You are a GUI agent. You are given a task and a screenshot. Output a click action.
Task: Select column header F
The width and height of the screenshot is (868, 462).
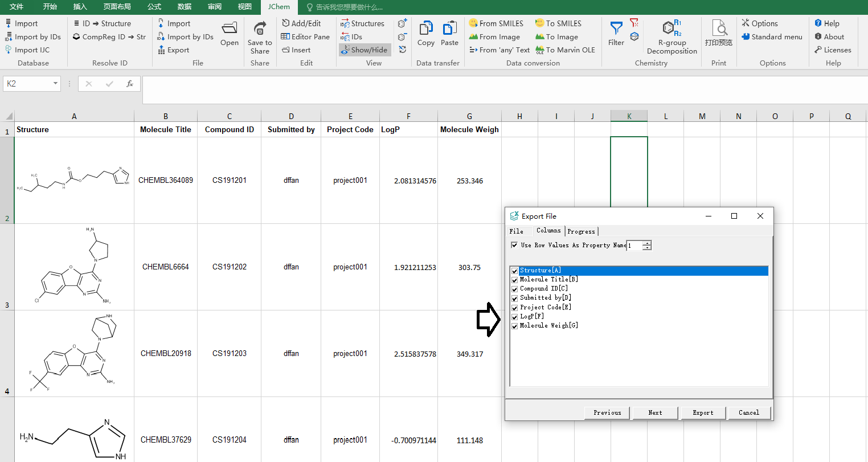tap(408, 116)
